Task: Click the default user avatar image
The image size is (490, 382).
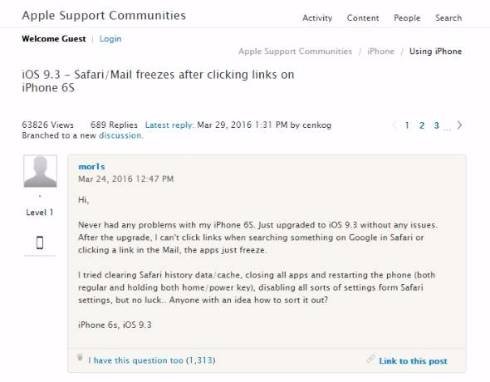Action: click(40, 171)
